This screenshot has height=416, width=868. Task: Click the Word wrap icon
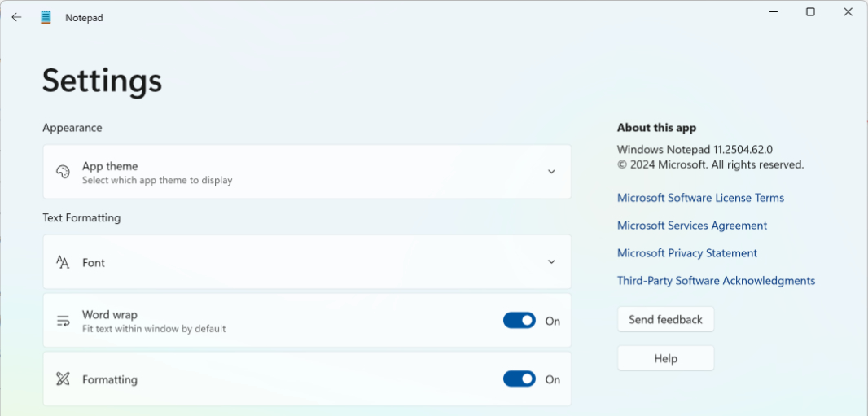click(x=63, y=321)
